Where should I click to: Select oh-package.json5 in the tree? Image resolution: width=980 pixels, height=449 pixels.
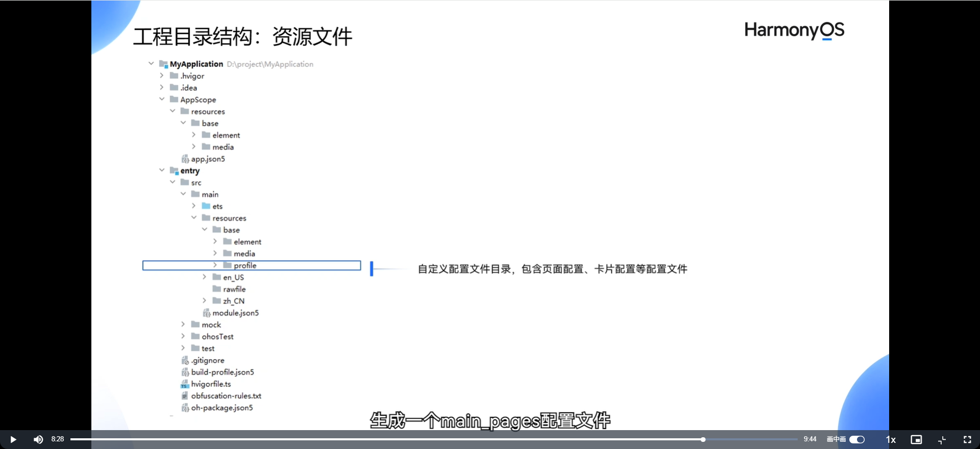[222, 408]
